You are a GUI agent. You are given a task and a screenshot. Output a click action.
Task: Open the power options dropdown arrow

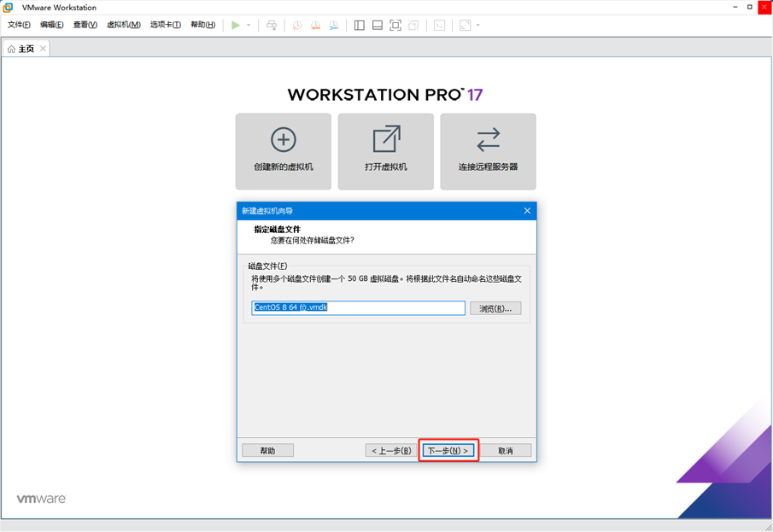249,25
